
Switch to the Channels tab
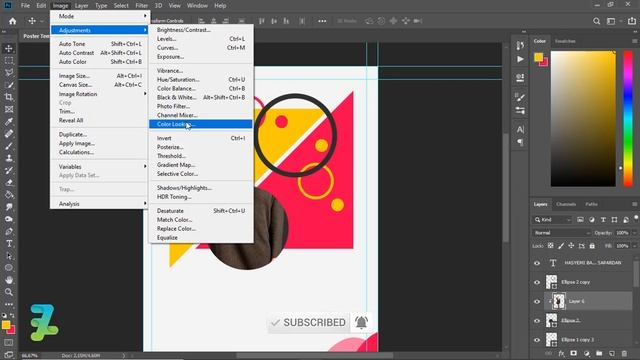(x=566, y=204)
